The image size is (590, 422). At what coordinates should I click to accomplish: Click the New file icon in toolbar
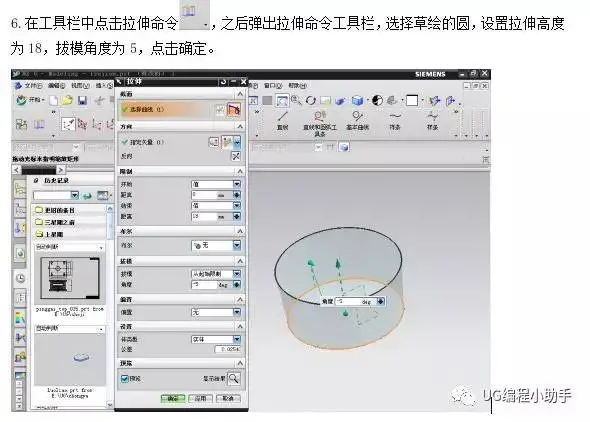click(54, 100)
